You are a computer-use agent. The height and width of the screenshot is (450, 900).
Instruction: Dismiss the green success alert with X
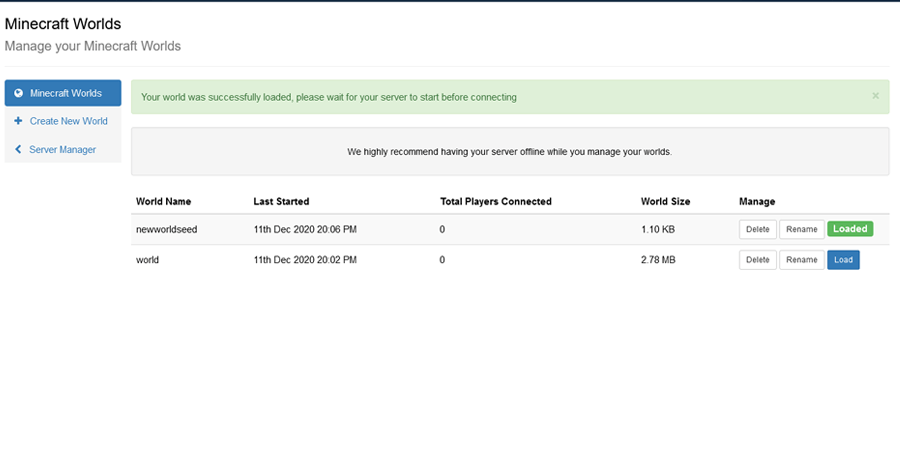coord(875,96)
